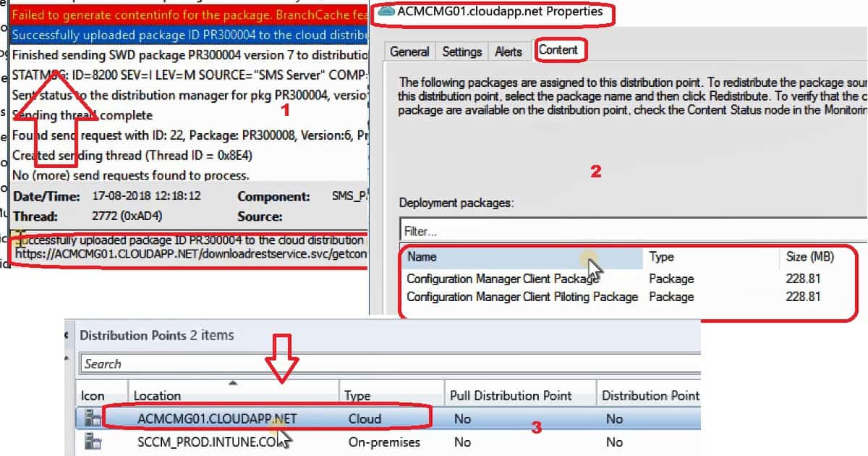
Task: Click the server icon for SCCM_PROD row
Action: coord(92,442)
